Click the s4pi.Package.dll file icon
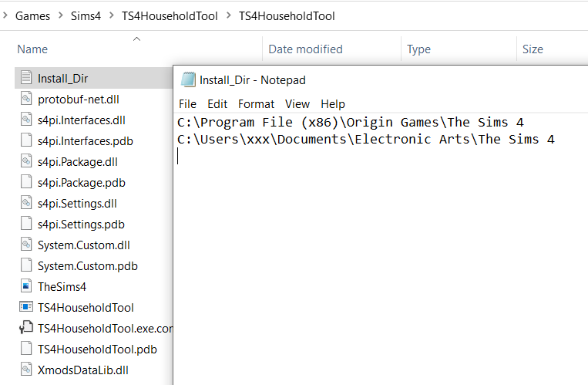588x385 pixels. click(26, 161)
